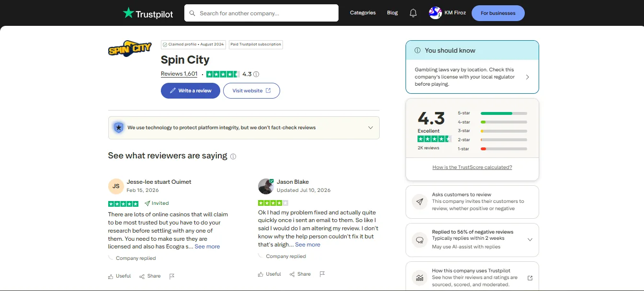The width and height of the screenshot is (644, 291).
Task: Open the Reviews 1,601 link
Action: (179, 74)
